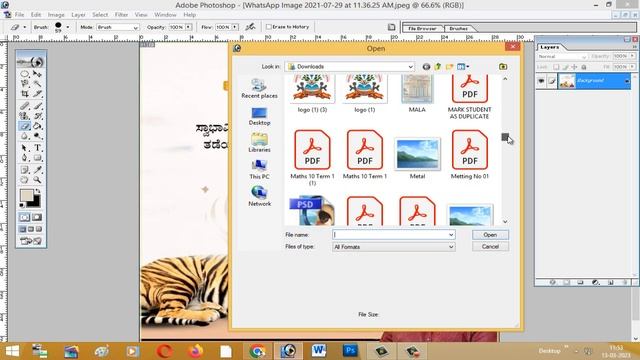This screenshot has width=640, height=360.
Task: Select the Clone Stamp tool
Action: pyautogui.click(x=24, y=116)
